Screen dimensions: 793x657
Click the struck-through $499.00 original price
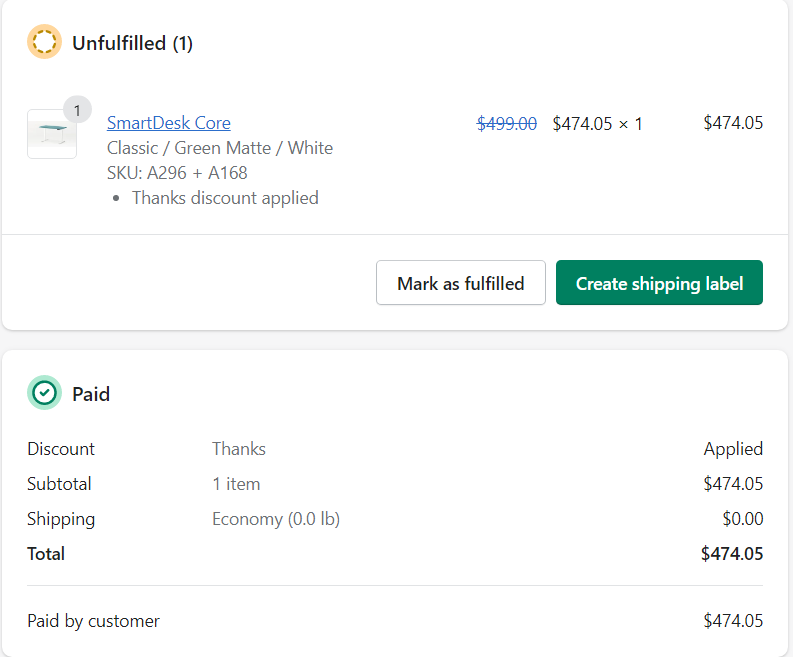(506, 123)
